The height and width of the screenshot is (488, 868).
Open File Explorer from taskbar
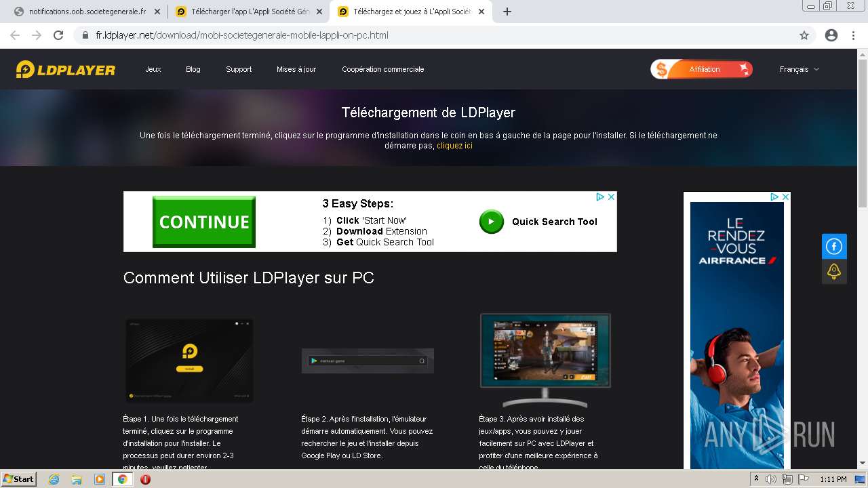tap(77, 479)
